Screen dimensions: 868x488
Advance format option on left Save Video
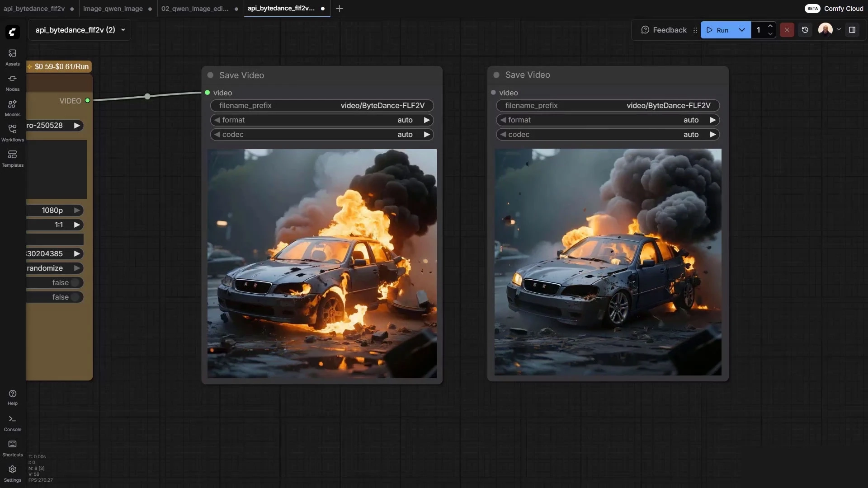pos(427,120)
